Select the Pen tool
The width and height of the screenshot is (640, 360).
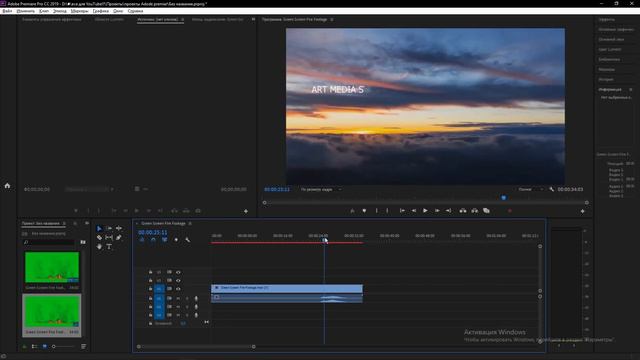[x=119, y=238]
